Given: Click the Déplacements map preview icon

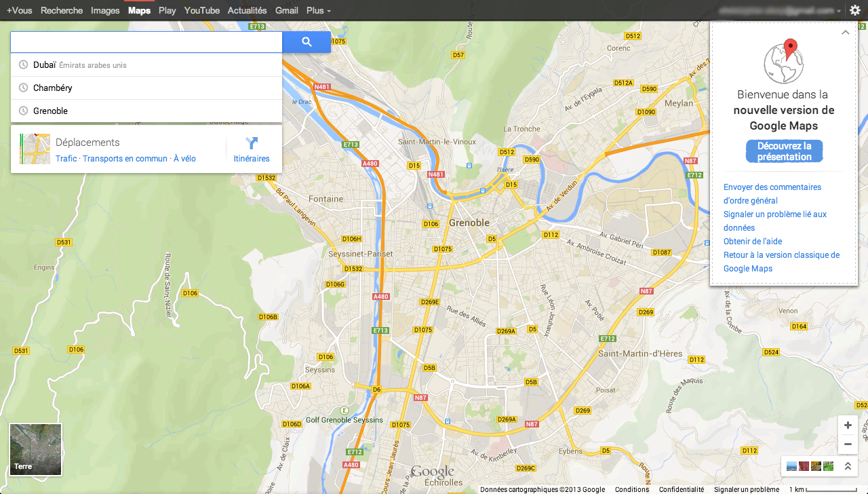Looking at the screenshot, I should point(35,149).
